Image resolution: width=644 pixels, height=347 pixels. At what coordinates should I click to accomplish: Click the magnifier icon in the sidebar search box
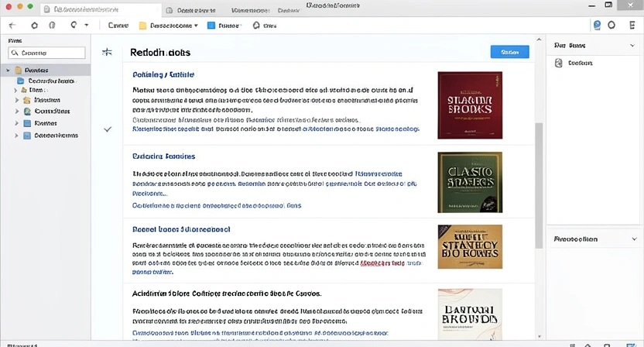click(x=15, y=53)
